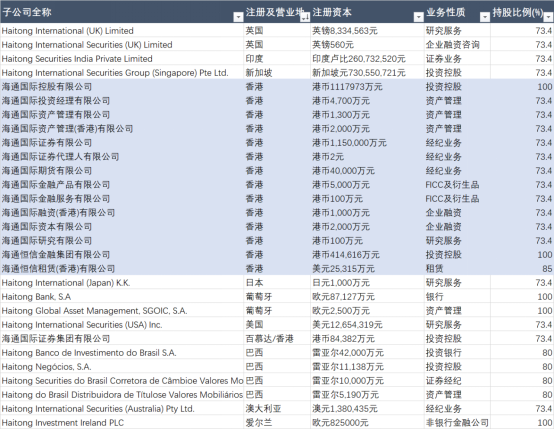
Task: Select cell 海通国际证券有限公司
Action: pos(122,143)
